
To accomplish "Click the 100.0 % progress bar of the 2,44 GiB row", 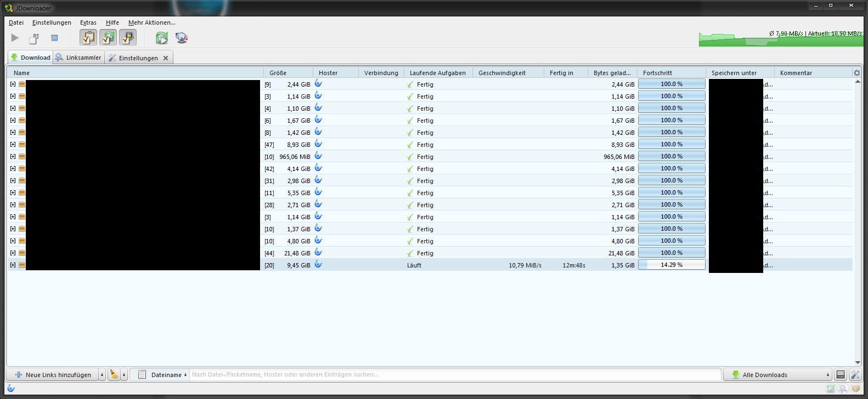I will [672, 84].
